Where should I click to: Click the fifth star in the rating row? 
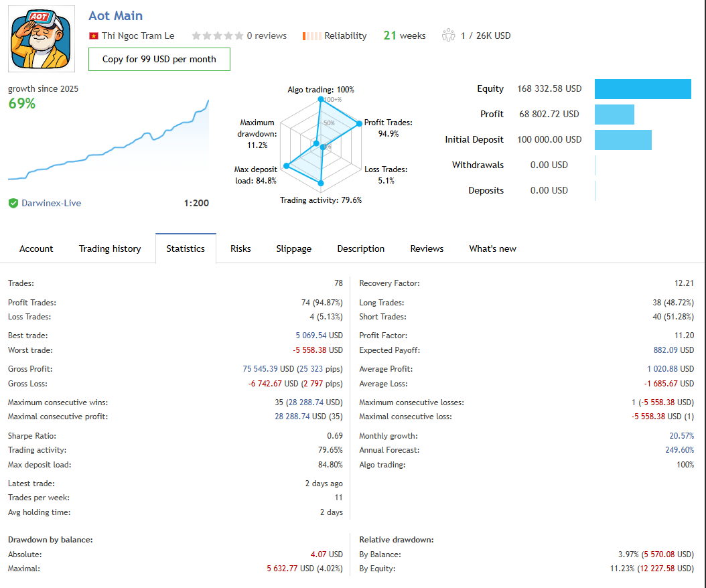240,35
